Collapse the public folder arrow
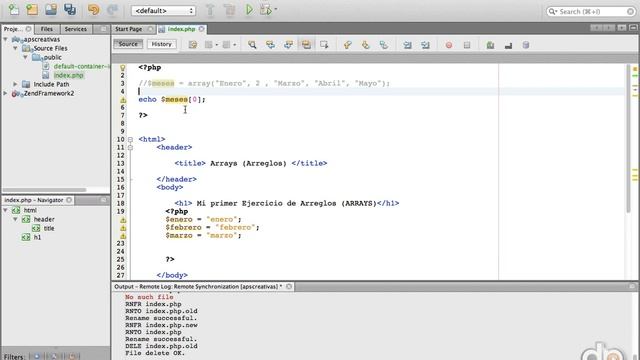The height and width of the screenshot is (360, 640). [25, 58]
